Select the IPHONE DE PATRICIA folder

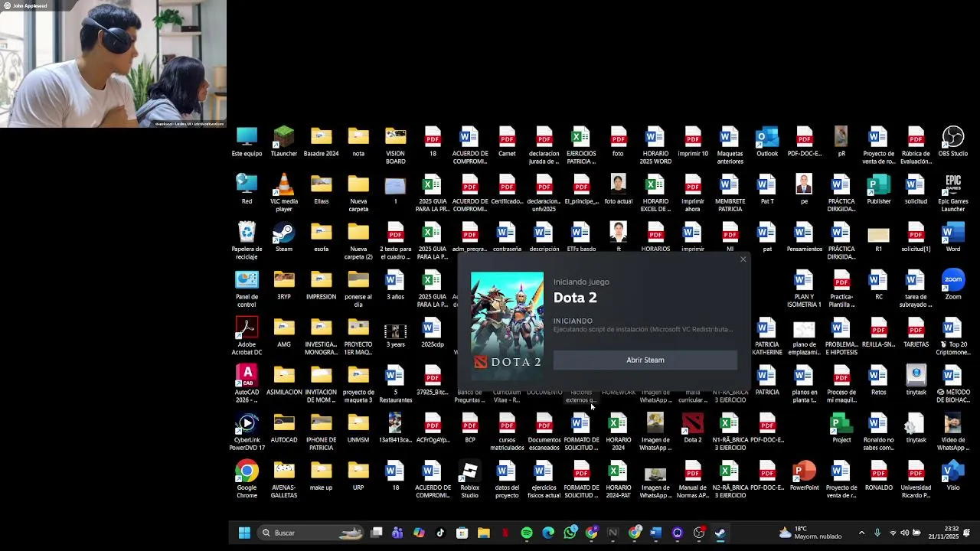pos(321,431)
